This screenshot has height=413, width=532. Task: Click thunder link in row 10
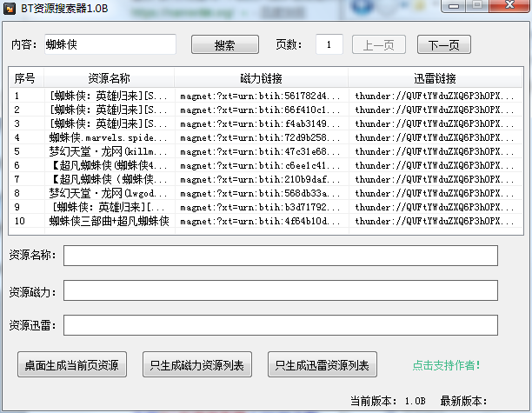point(435,221)
